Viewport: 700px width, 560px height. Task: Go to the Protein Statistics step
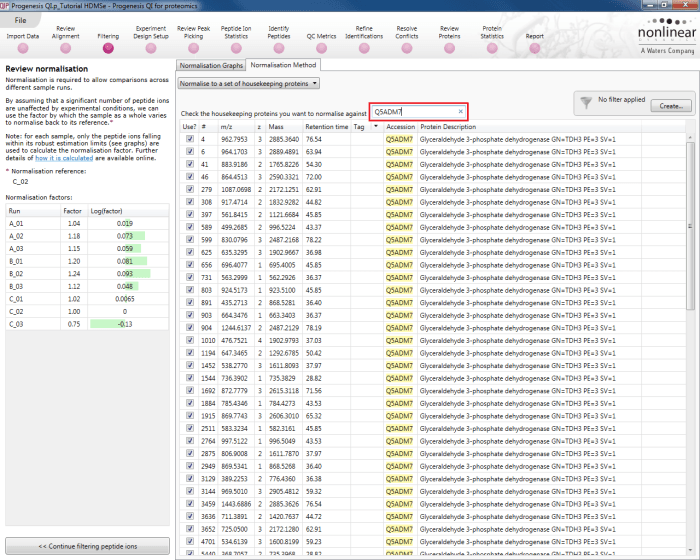pos(492,48)
